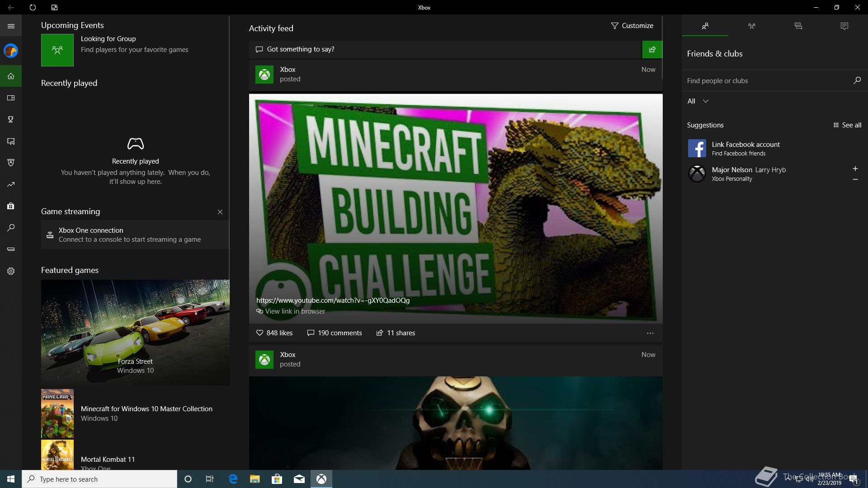The image size is (868, 488).
Task: Switch to Messages tab icon
Action: click(x=798, y=26)
